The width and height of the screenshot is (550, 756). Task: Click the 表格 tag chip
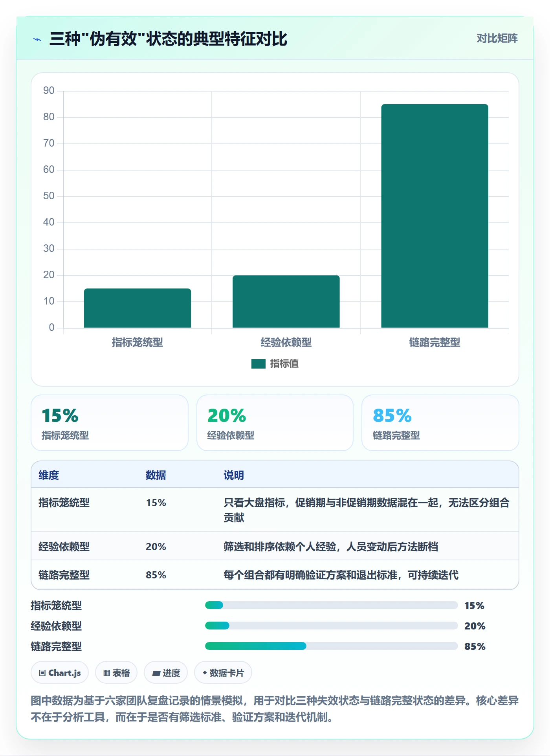pyautogui.click(x=116, y=673)
